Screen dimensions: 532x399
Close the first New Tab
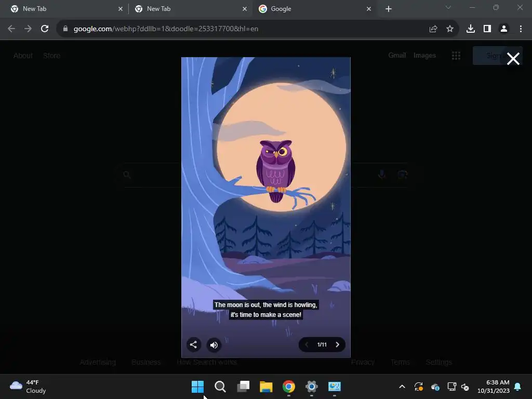coord(121,9)
